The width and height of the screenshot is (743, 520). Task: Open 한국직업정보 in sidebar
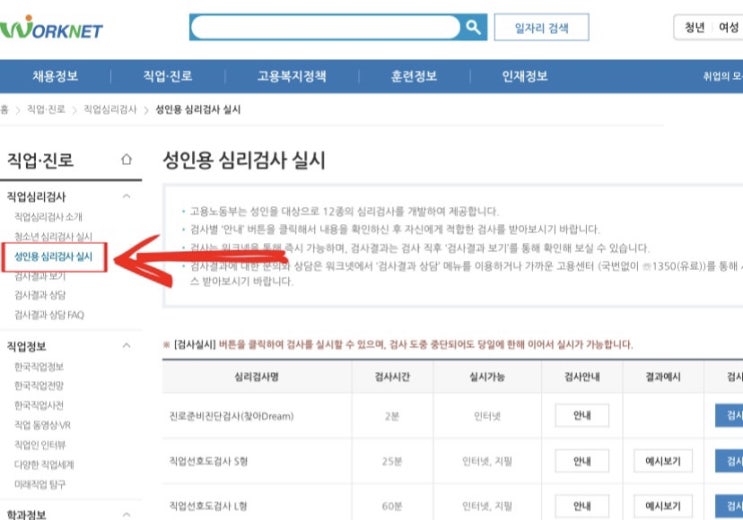tap(39, 366)
